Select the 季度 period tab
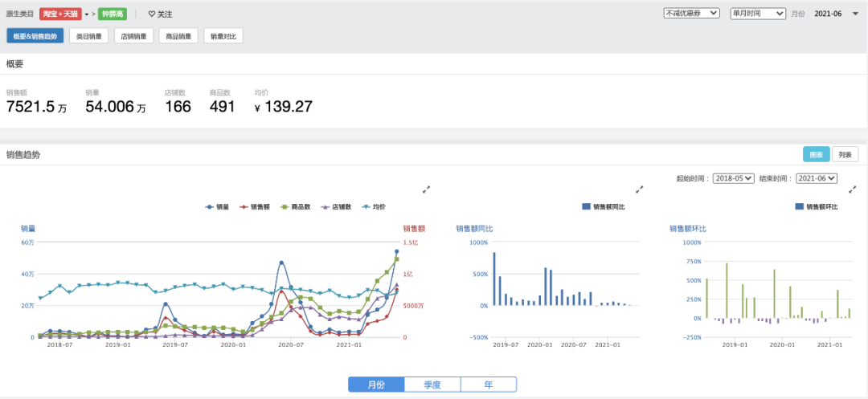 pos(432,385)
